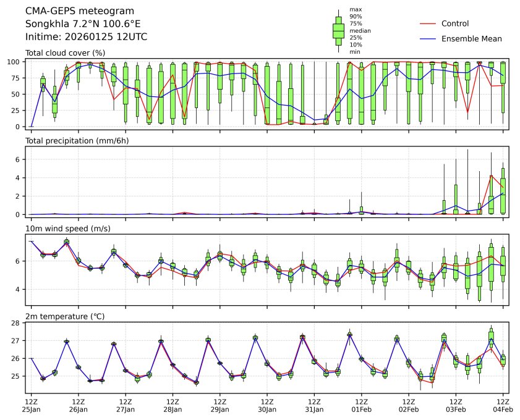
Task: Select the "Control" legend label
Action: pos(455,23)
